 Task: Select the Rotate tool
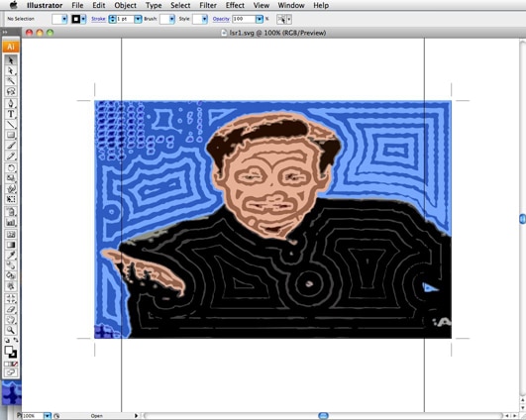pyautogui.click(x=11, y=167)
